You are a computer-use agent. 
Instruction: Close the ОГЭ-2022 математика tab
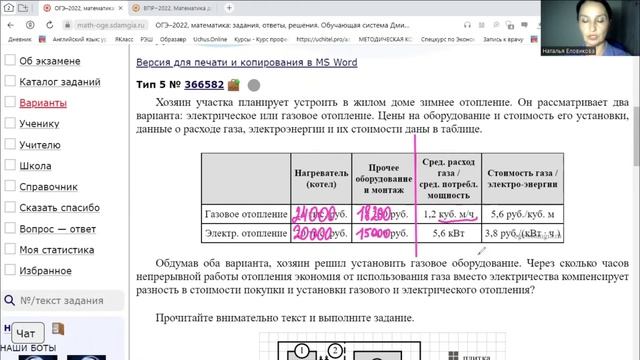[120, 8]
